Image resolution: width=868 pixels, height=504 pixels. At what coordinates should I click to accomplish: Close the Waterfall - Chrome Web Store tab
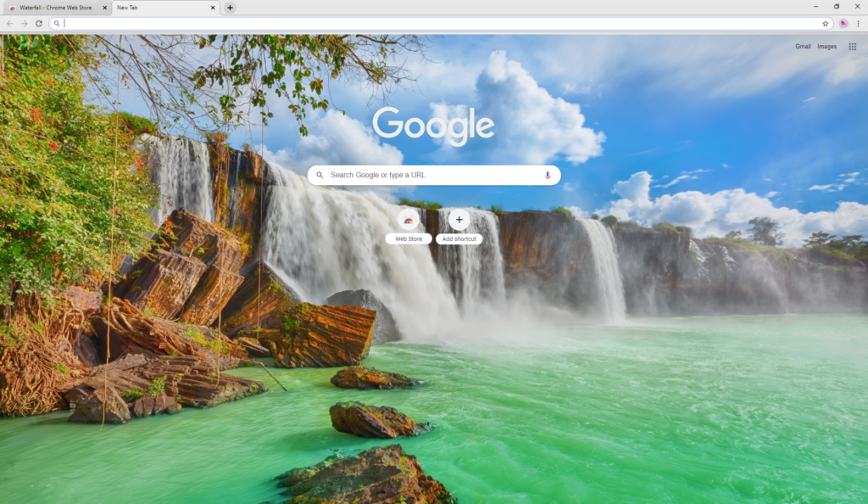click(104, 8)
